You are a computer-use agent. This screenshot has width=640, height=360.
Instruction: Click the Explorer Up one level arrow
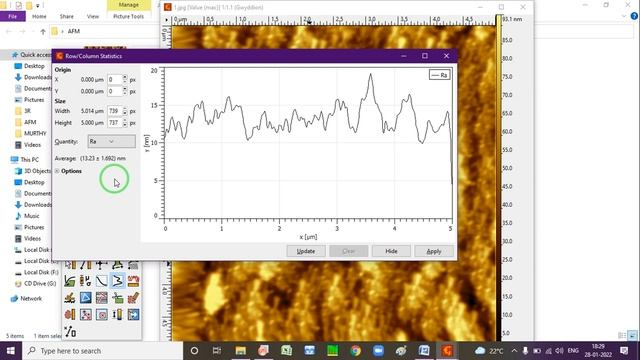click(43, 31)
